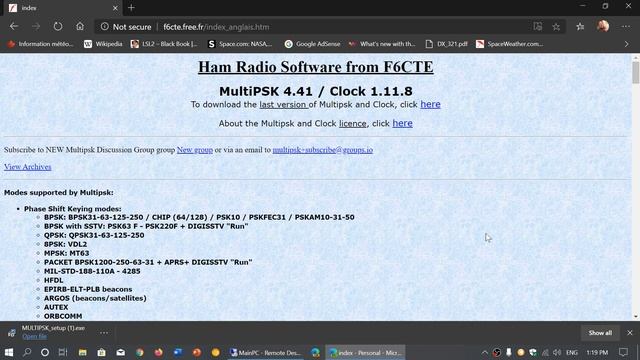Open Task View on the taskbar
The height and width of the screenshot is (360, 640).
[x=63, y=352]
